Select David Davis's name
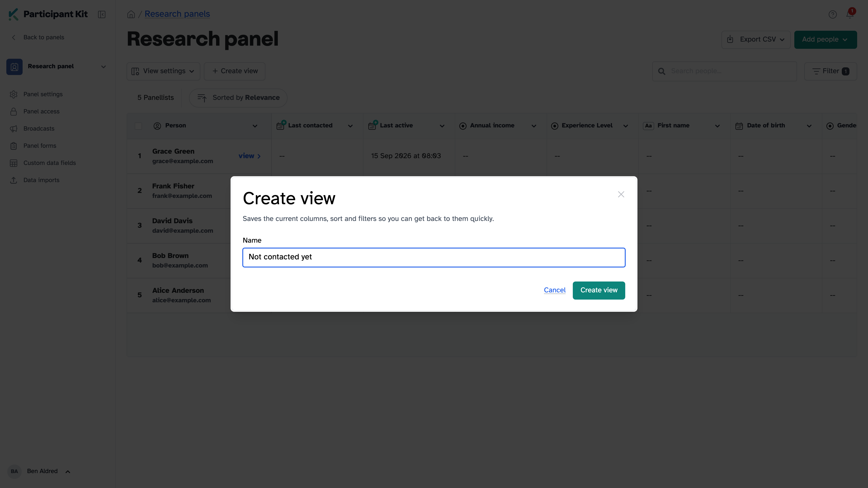The height and width of the screenshot is (488, 868). [x=172, y=221]
